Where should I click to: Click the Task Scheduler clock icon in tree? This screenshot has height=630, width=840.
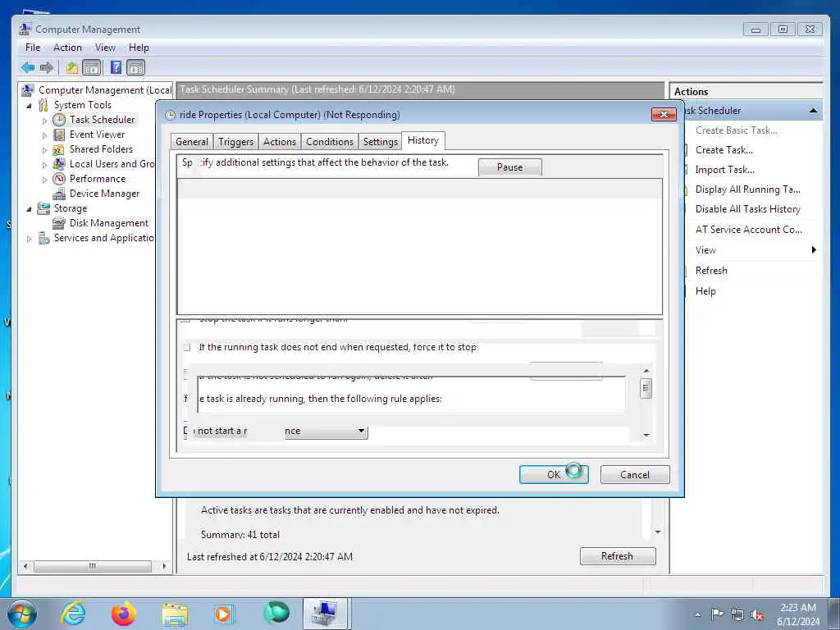[59, 120]
